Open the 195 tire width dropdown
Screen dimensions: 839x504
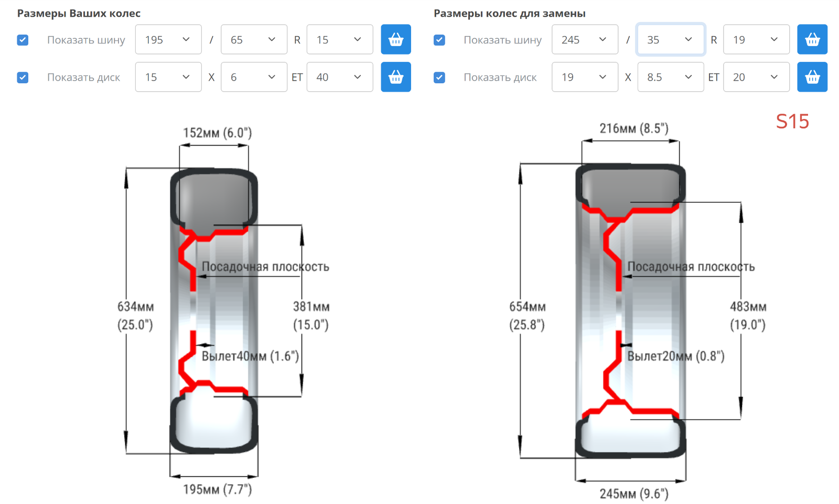(168, 39)
